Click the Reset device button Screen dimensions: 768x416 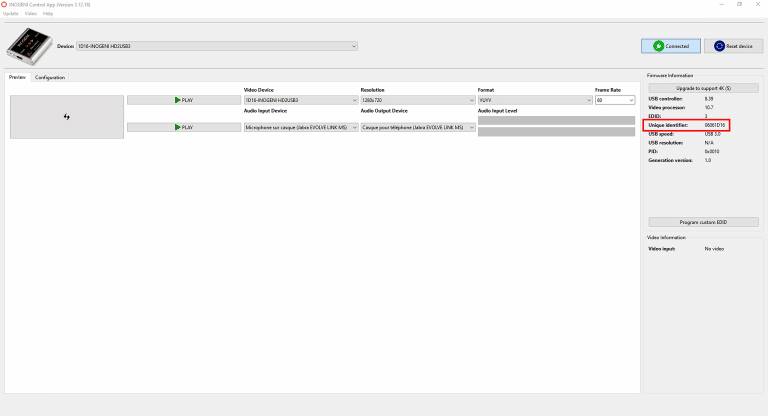[x=733, y=46]
